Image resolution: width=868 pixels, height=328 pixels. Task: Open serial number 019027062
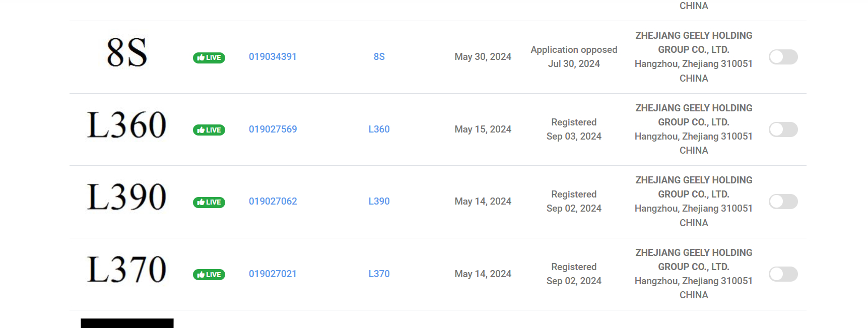pos(273,202)
